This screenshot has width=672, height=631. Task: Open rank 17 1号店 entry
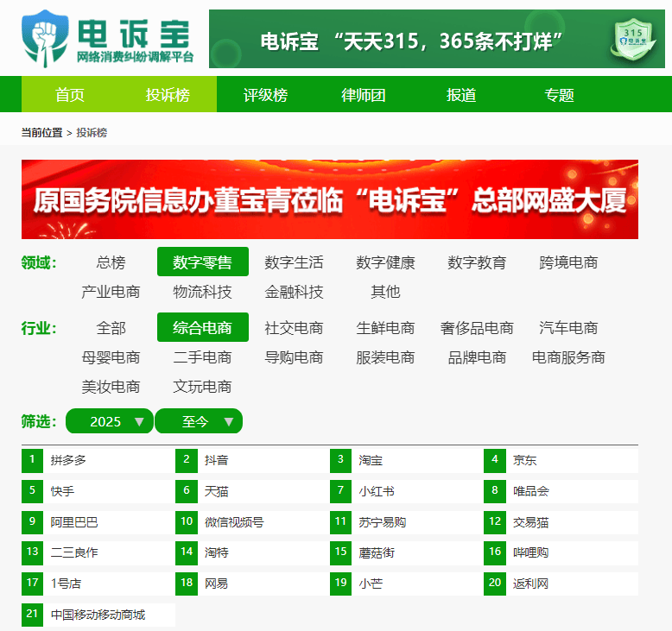(98, 584)
